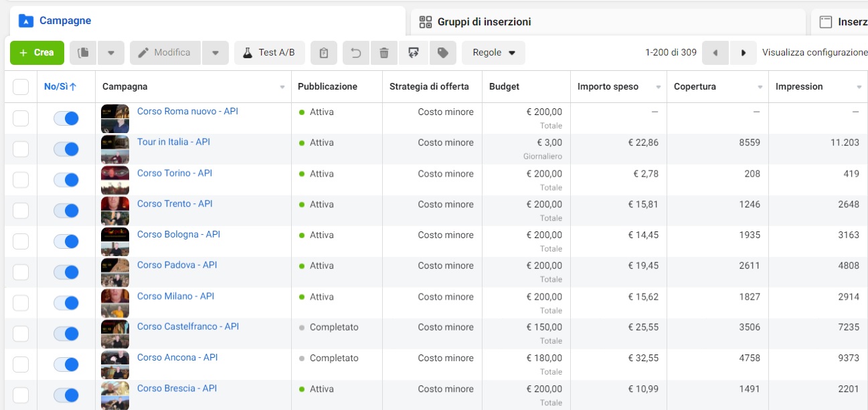
Task: Go to next page of campaigns
Action: click(x=743, y=53)
